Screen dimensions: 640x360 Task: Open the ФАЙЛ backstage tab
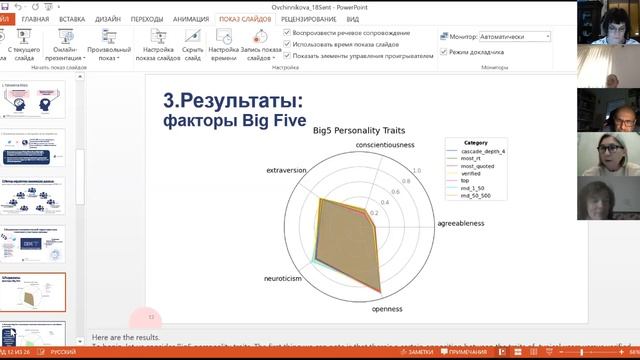pos(7,19)
